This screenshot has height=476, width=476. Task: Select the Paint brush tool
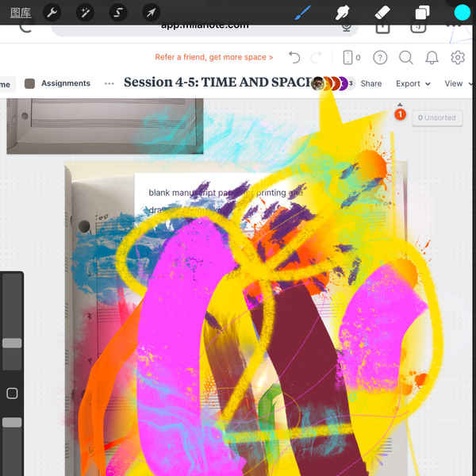[x=303, y=13]
